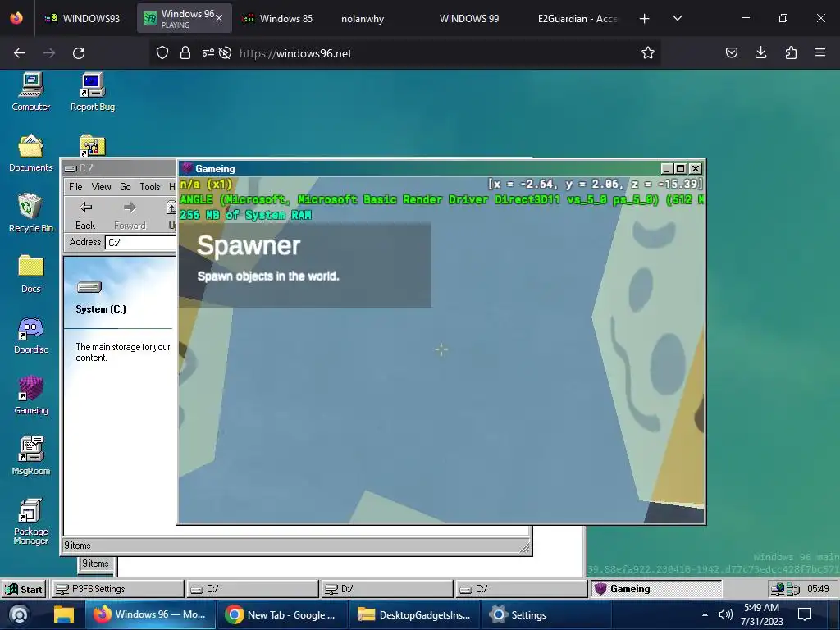Switch to Gameing taskbar button
This screenshot has width=840, height=630.
656,589
